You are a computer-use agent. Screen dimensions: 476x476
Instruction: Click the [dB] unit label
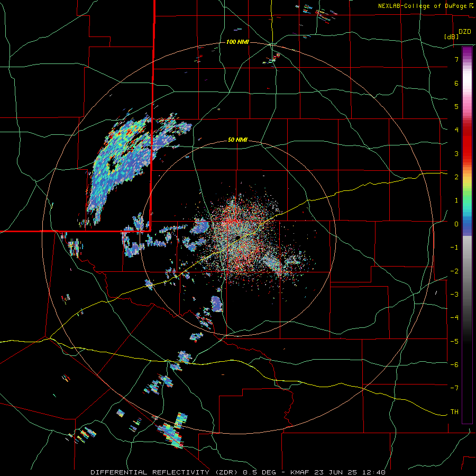tap(452, 37)
